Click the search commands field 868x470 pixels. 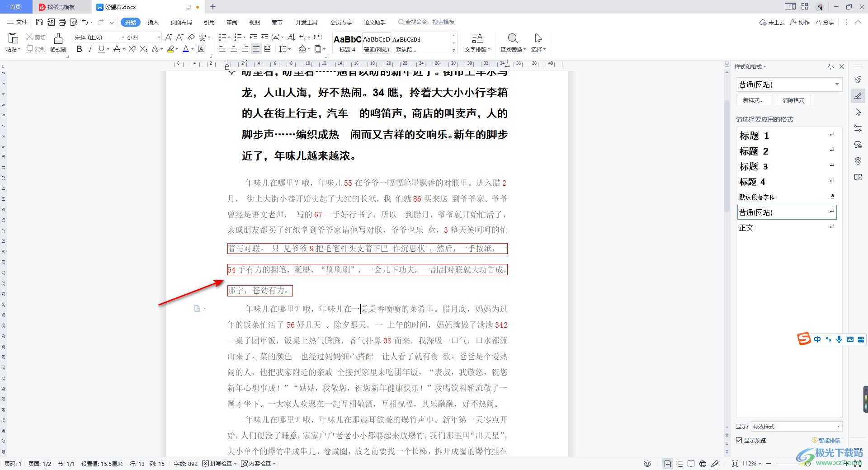426,22
